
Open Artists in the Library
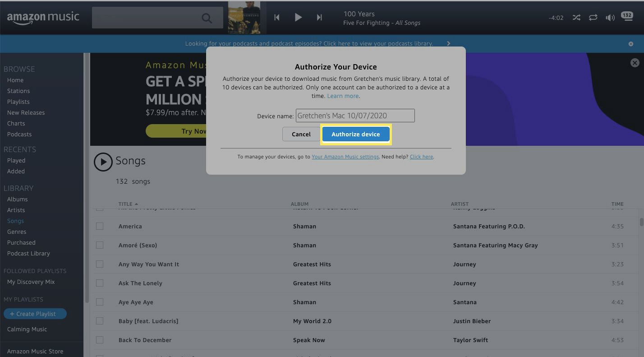(x=16, y=210)
